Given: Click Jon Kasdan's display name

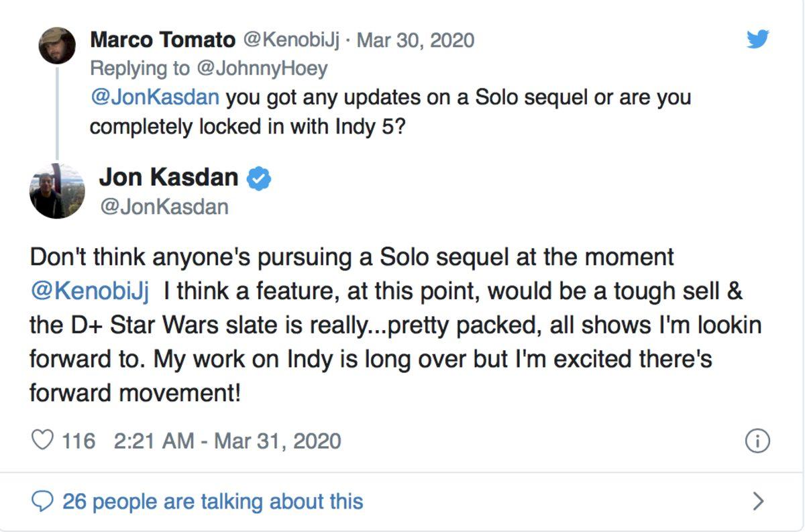Looking at the screenshot, I should point(170,177).
